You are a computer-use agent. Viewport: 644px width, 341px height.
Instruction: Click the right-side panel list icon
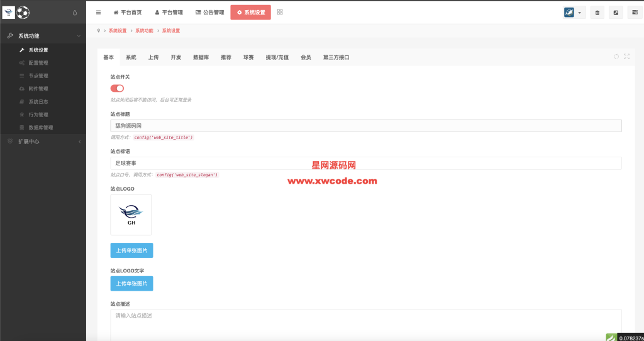tap(634, 13)
